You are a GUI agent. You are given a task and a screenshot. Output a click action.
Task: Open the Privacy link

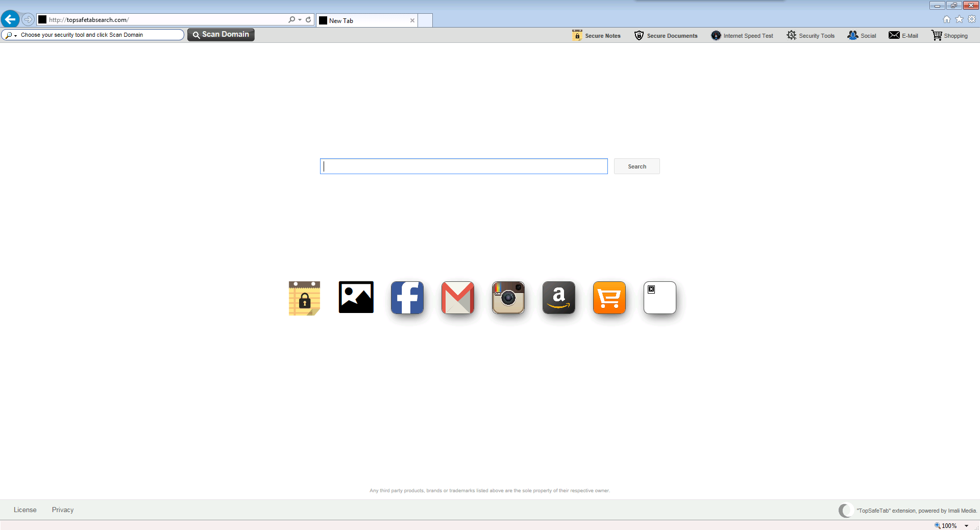click(x=63, y=510)
